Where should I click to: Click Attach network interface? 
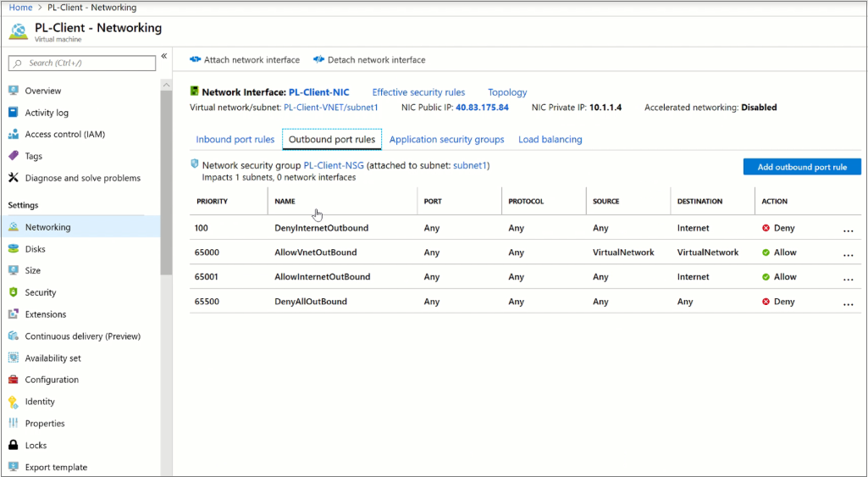click(245, 60)
